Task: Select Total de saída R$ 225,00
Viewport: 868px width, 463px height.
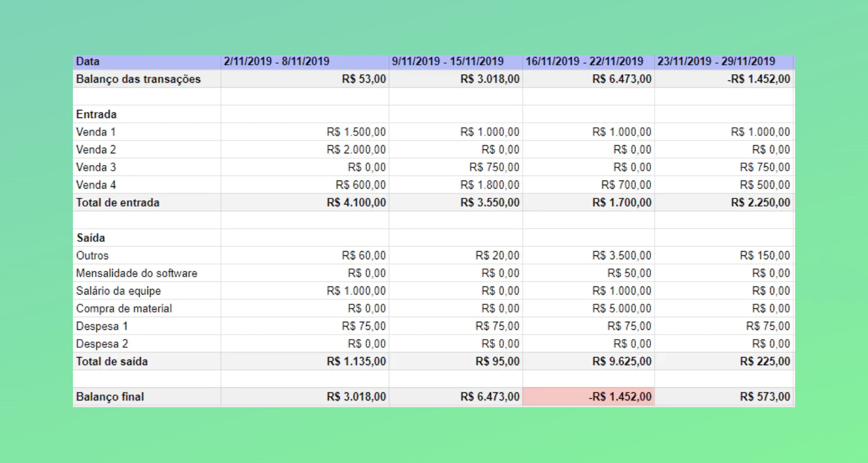Action: click(724, 362)
